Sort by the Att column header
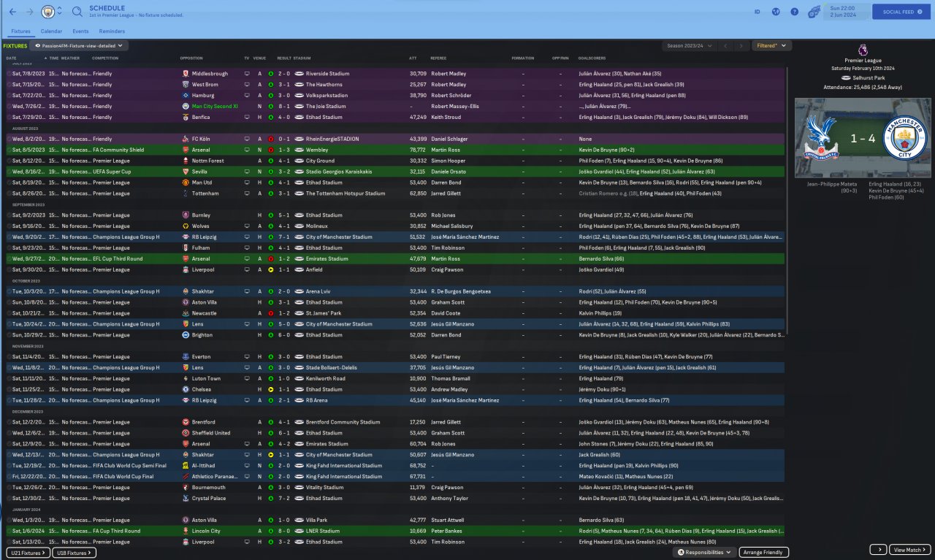 (x=413, y=58)
